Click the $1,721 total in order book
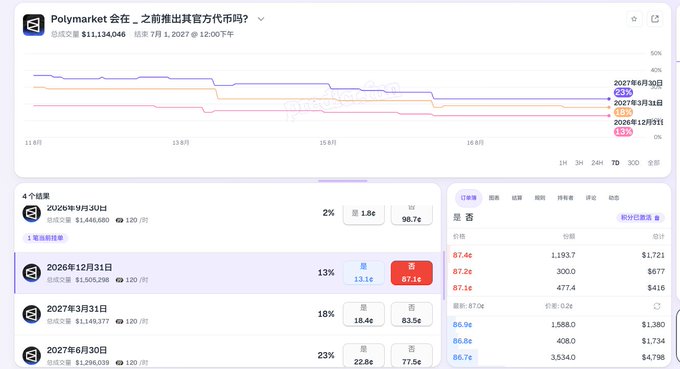680x369 pixels. point(653,255)
